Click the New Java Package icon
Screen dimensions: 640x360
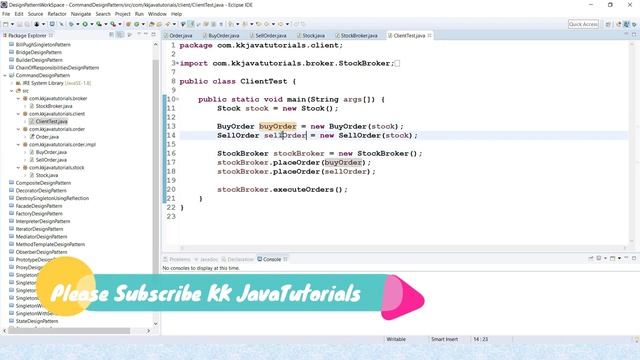(x=129, y=24)
